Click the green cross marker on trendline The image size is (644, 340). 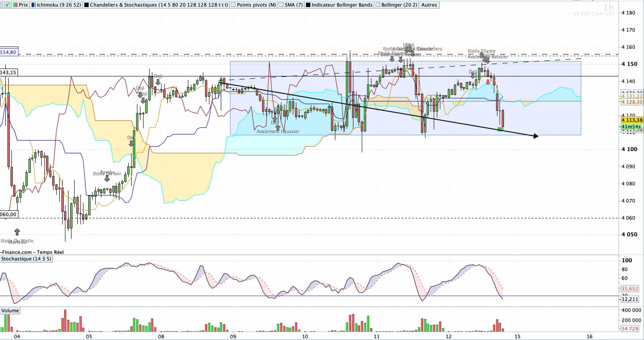pyautogui.click(x=500, y=129)
